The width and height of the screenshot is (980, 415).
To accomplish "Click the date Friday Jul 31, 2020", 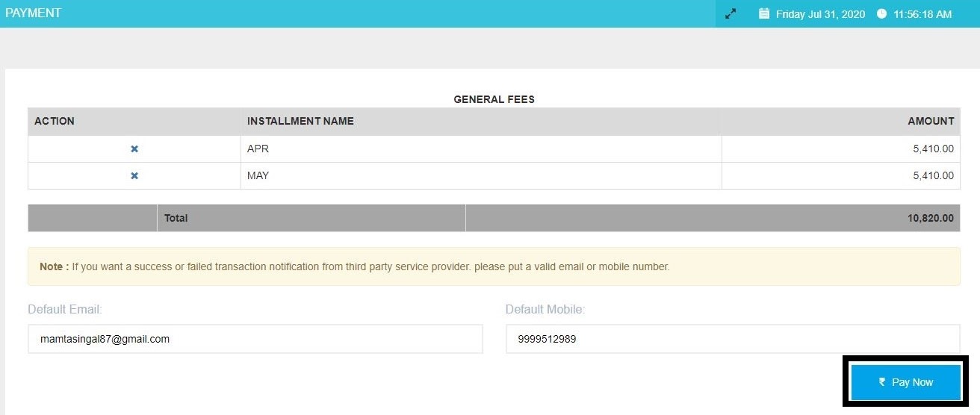I will coord(820,14).
